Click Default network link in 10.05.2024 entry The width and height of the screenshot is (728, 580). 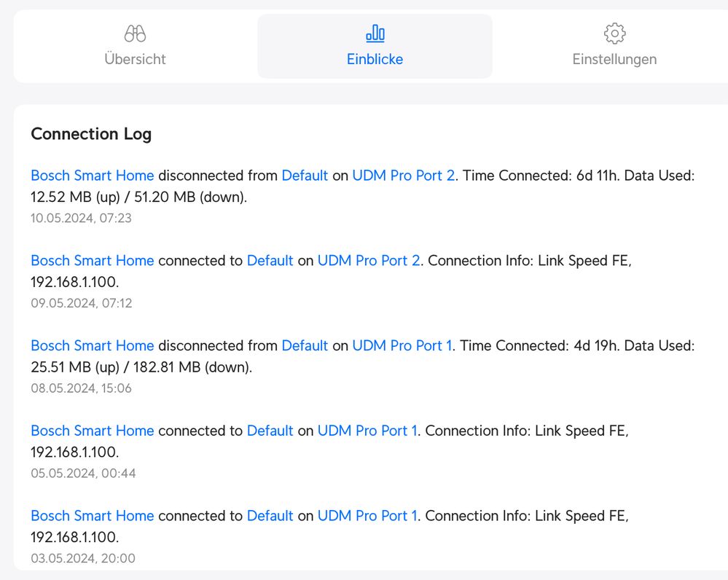(305, 176)
